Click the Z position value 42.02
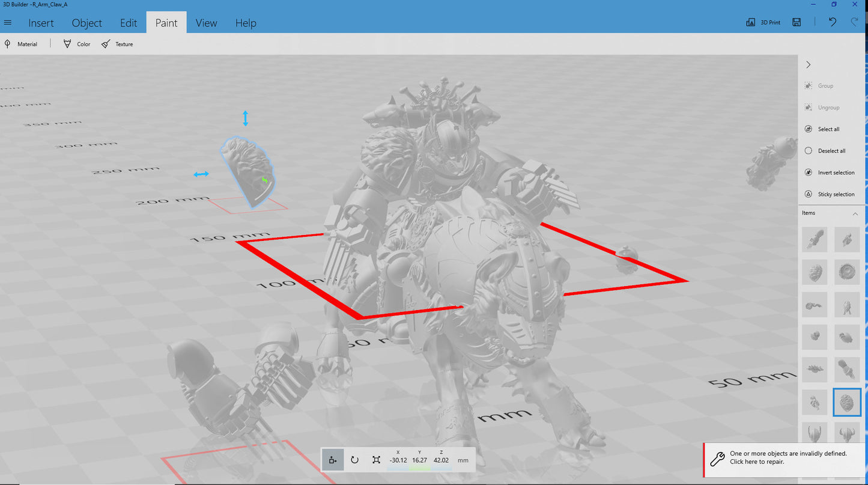Screen dimensions: 868x485 pos(441,460)
